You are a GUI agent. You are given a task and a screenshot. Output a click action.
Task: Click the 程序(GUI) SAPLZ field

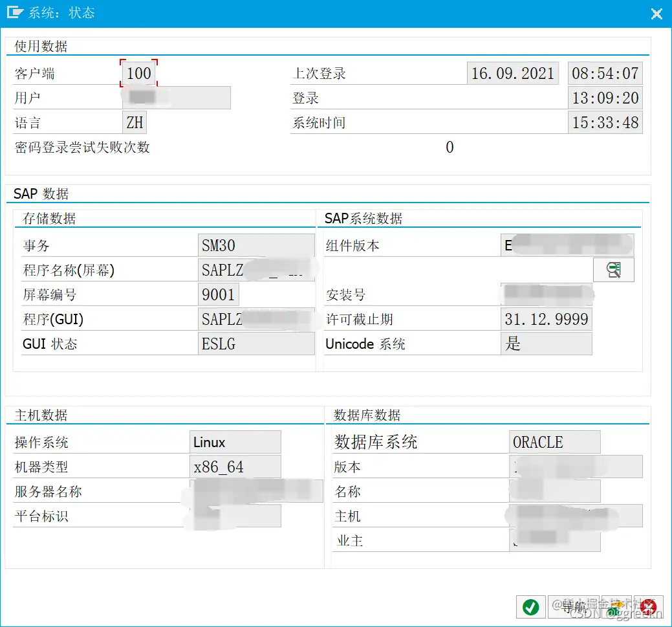pos(256,319)
